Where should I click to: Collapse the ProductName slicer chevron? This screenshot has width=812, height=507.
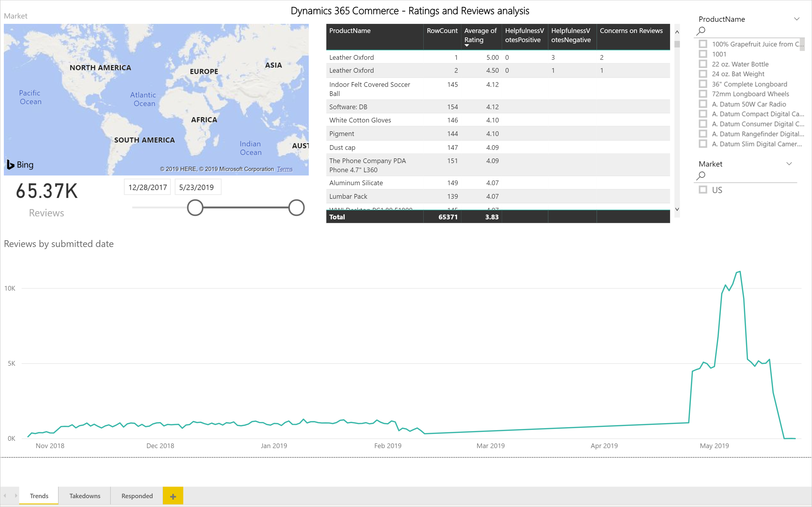coord(797,19)
